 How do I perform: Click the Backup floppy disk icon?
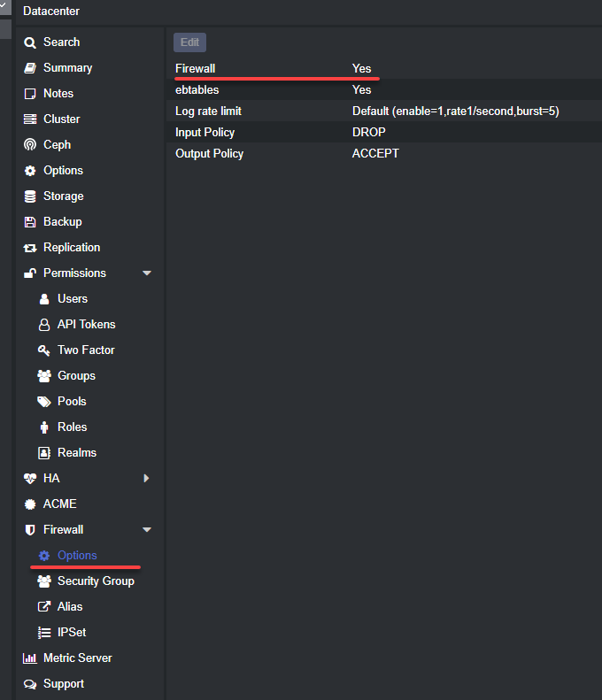point(30,221)
